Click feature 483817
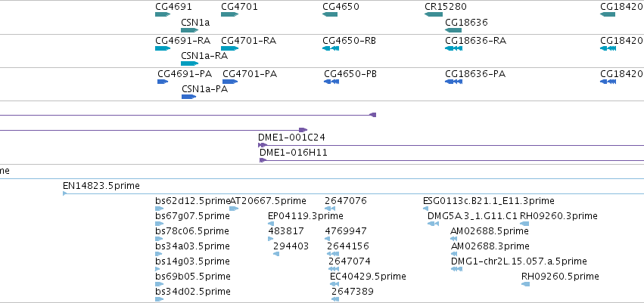 point(271,239)
